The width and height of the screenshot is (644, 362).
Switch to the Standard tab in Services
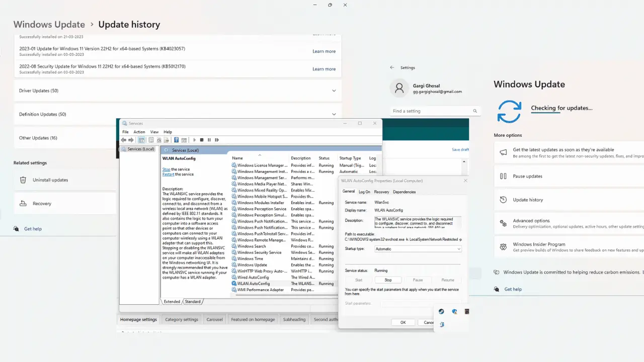click(x=192, y=302)
